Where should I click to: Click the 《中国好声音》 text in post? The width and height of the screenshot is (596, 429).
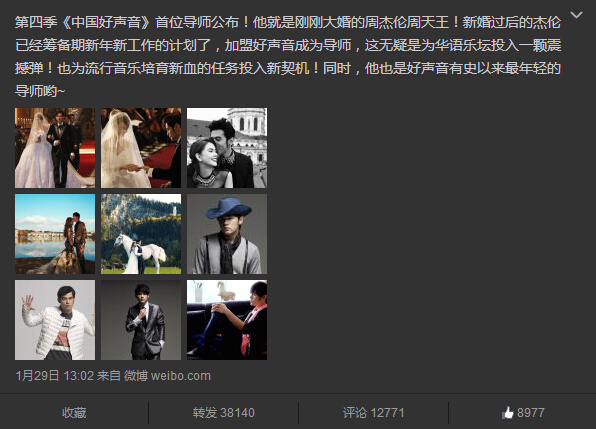(106, 22)
